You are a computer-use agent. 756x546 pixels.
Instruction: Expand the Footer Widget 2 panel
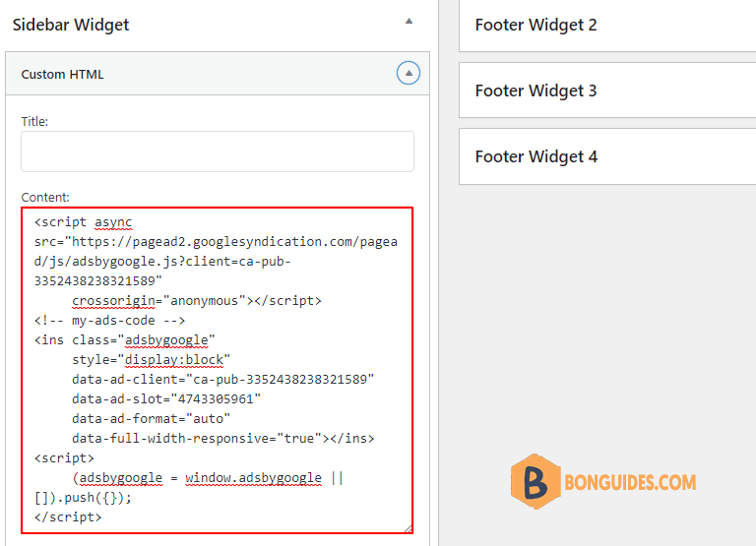click(x=607, y=25)
